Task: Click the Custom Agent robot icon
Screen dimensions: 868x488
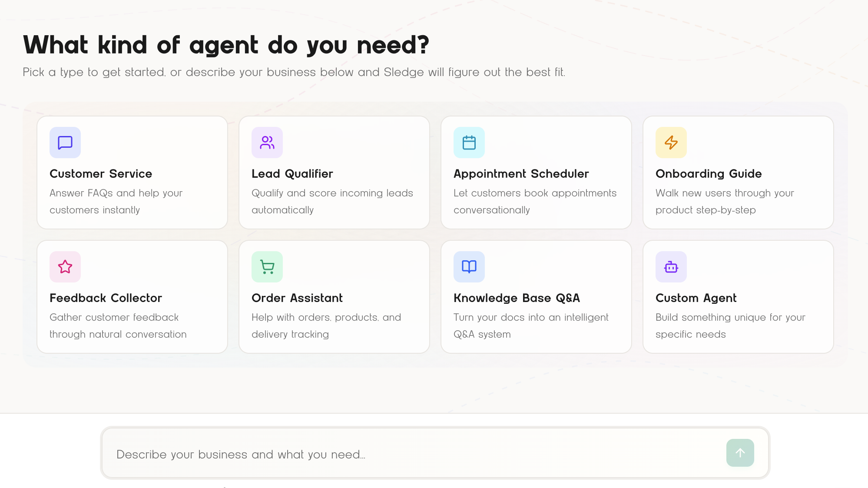Action: click(x=671, y=267)
